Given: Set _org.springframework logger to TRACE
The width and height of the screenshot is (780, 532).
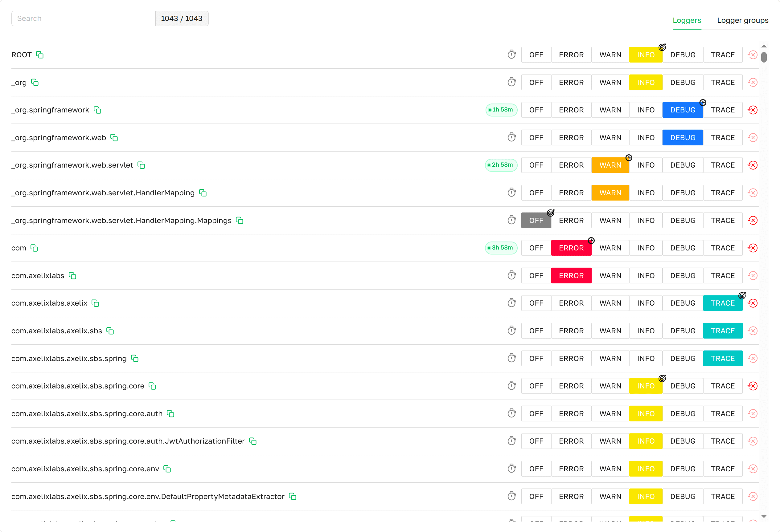Looking at the screenshot, I should pos(723,110).
